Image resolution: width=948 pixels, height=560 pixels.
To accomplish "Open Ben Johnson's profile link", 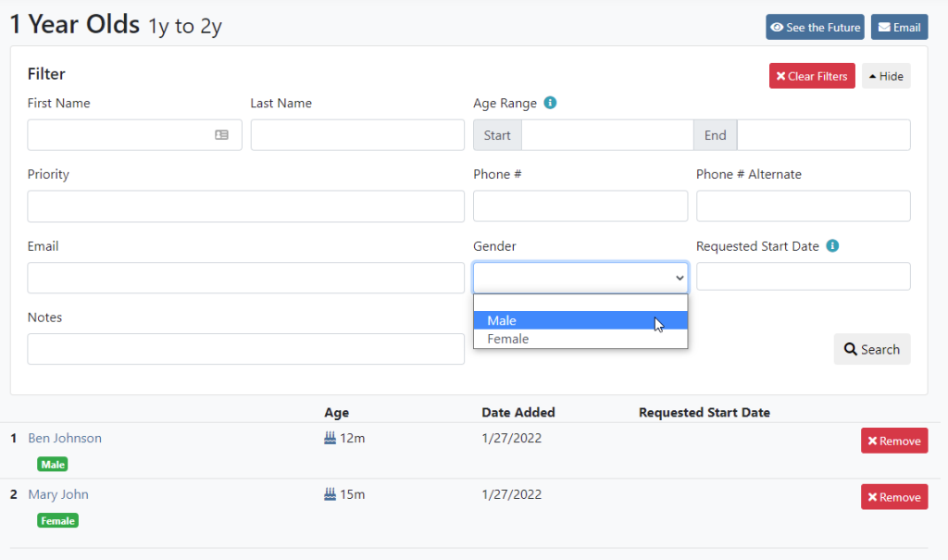I will click(65, 438).
